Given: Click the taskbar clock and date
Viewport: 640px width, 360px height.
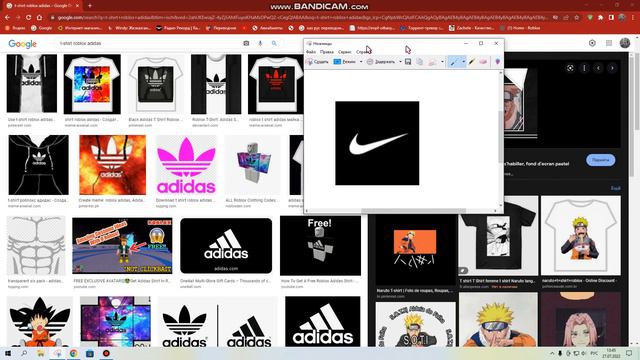Looking at the screenshot, I should click(x=611, y=353).
